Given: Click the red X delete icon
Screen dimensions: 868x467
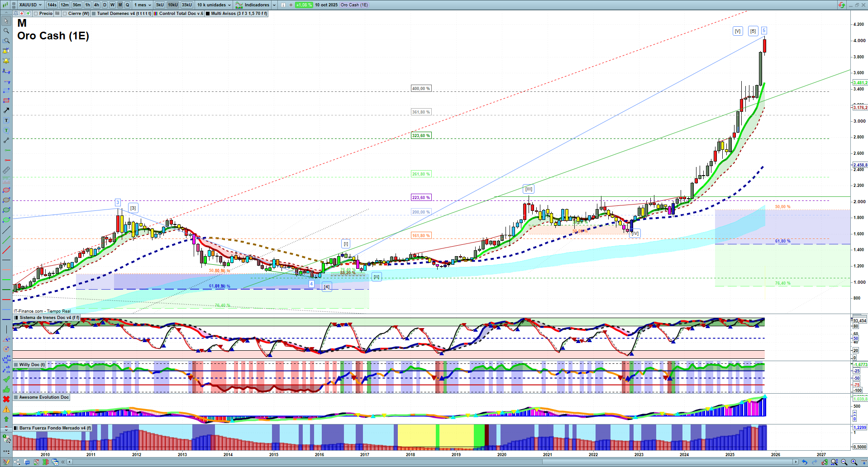Looking at the screenshot, I should (x=6, y=399).
